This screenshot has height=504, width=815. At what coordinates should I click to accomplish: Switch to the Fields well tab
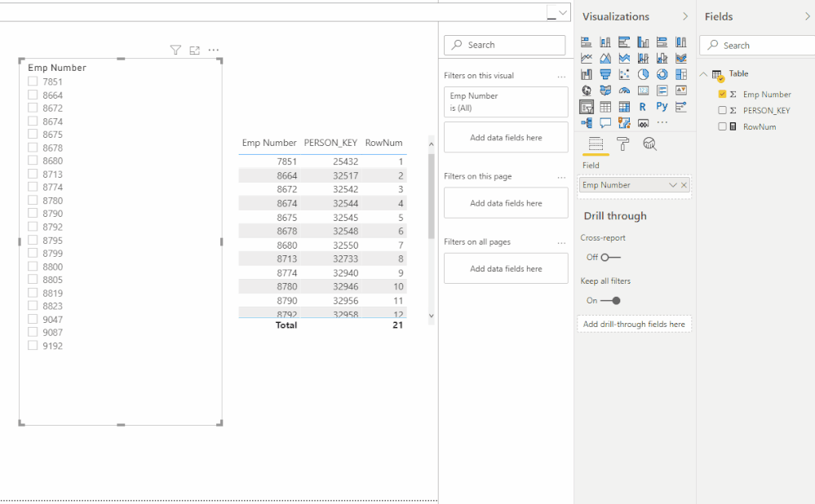596,144
